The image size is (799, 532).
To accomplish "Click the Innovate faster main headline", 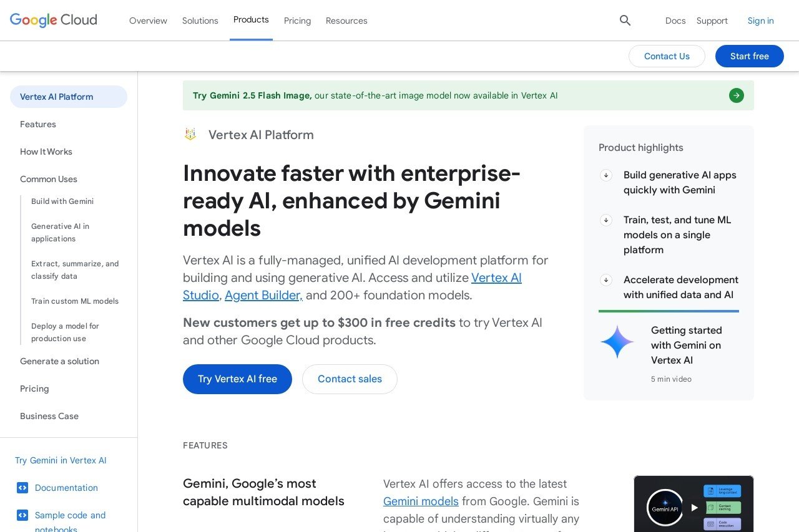I will (x=351, y=200).
